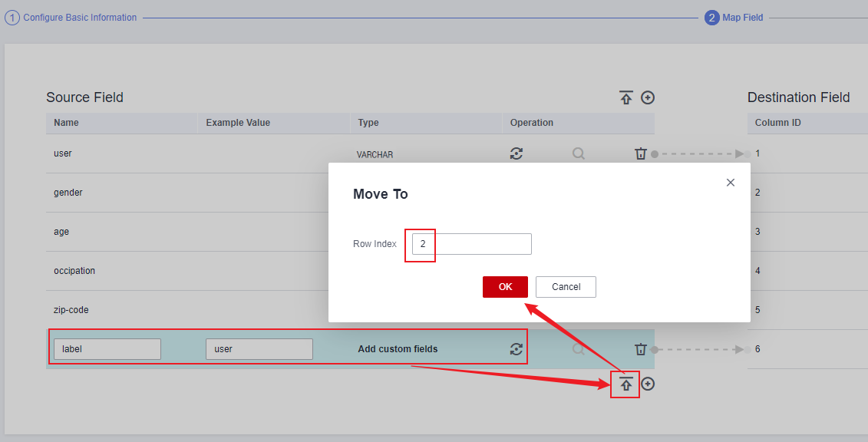This screenshot has width=868, height=442.
Task: Select the occipation source field row
Action: pyautogui.click(x=187, y=271)
